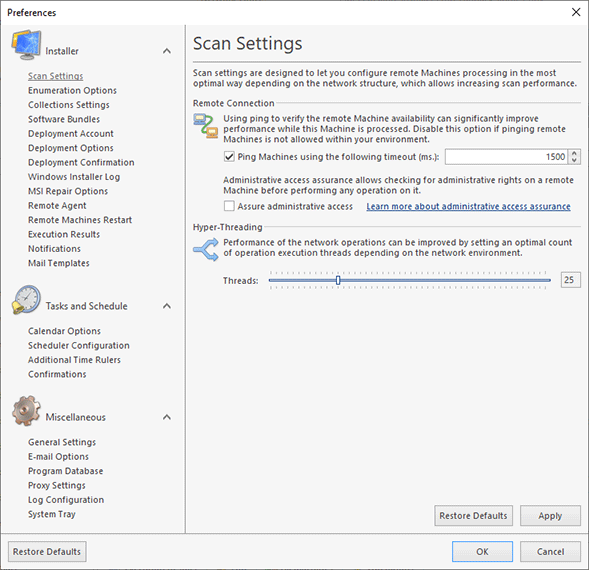Confirm with the OK button
The width and height of the screenshot is (589, 570).
coord(482,552)
